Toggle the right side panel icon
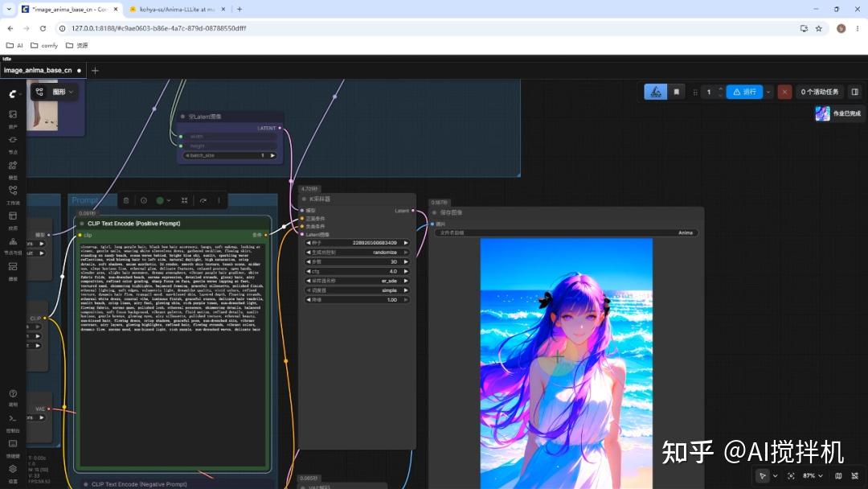 pyautogui.click(x=854, y=92)
